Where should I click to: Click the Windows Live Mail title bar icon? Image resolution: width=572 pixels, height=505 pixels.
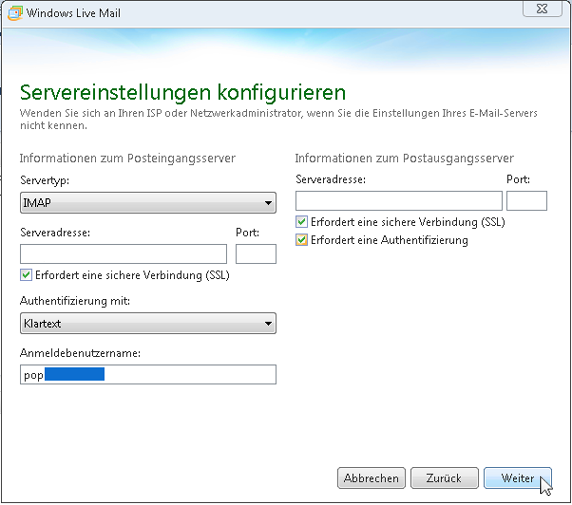point(15,13)
